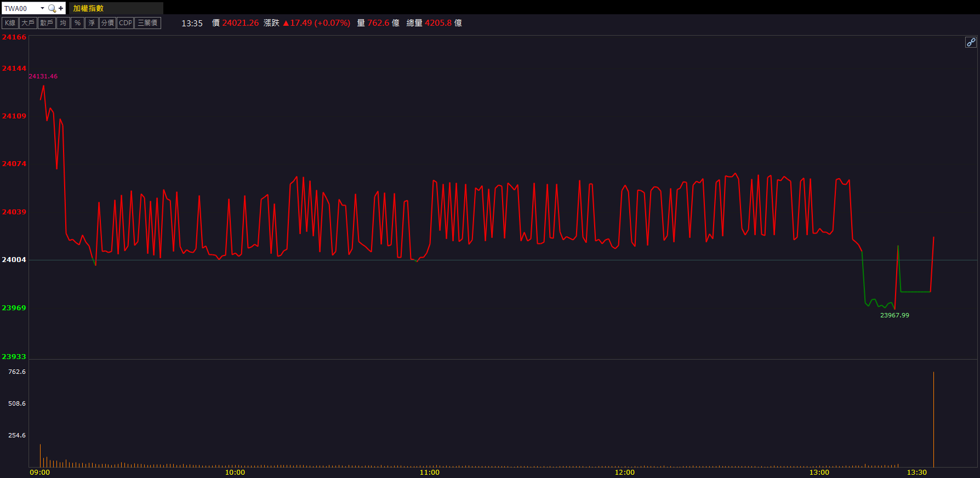Switch to K線 chart view

tap(10, 23)
